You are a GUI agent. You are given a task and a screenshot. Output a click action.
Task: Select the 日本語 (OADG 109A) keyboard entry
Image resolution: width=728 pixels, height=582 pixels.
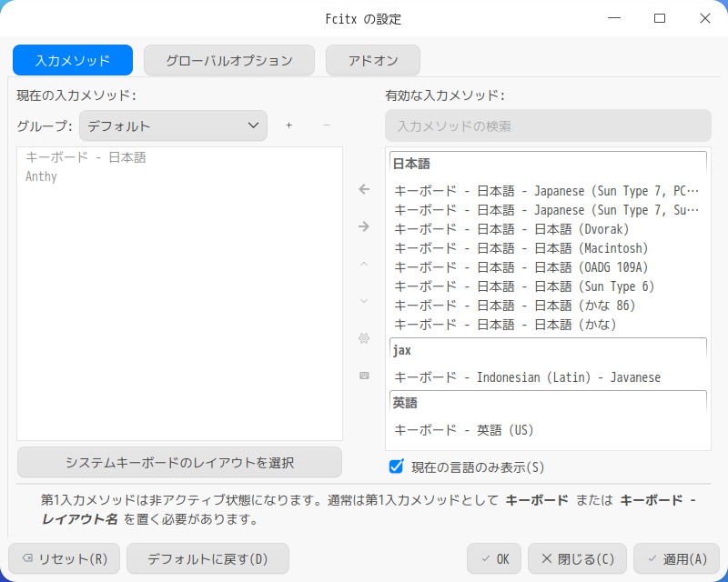click(548, 267)
